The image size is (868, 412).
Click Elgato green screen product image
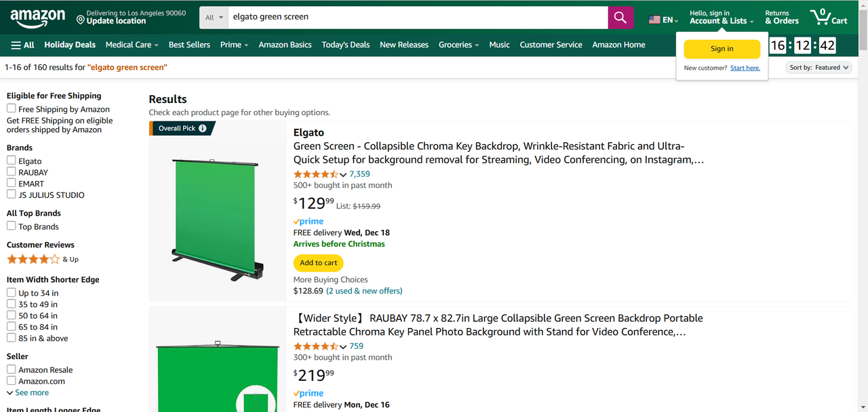[216, 220]
